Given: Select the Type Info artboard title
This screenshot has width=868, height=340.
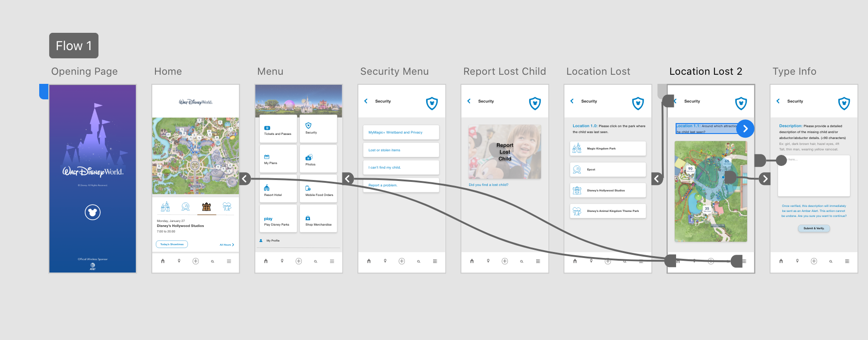Looking at the screenshot, I should [x=794, y=72].
